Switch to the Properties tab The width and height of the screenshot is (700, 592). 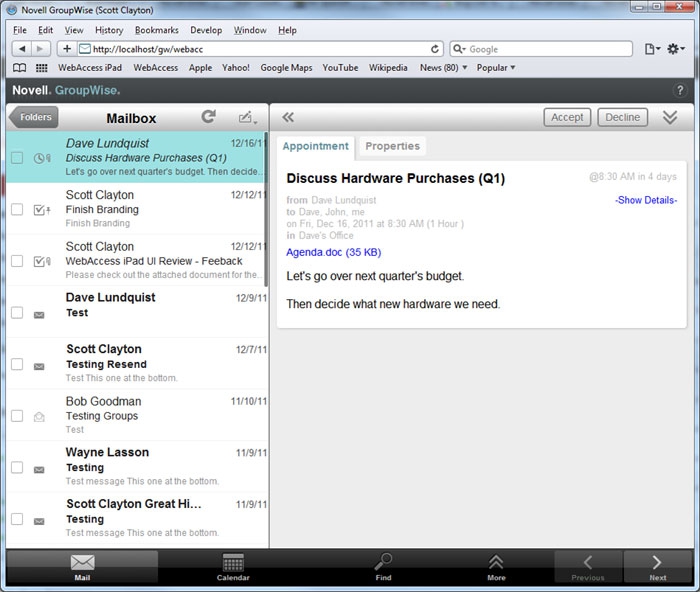(392, 146)
